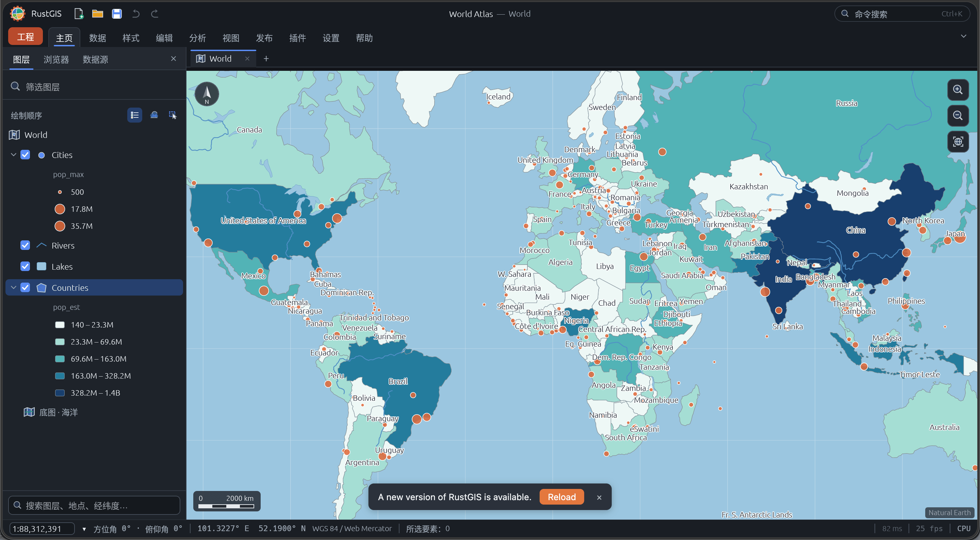Toggle Lakes layer visibility checkbox
The width and height of the screenshot is (980, 540).
click(x=25, y=266)
